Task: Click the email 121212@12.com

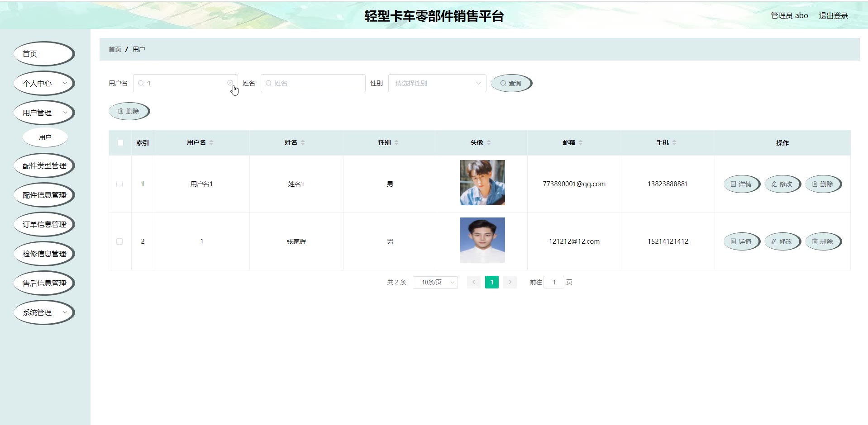Action: coord(574,241)
